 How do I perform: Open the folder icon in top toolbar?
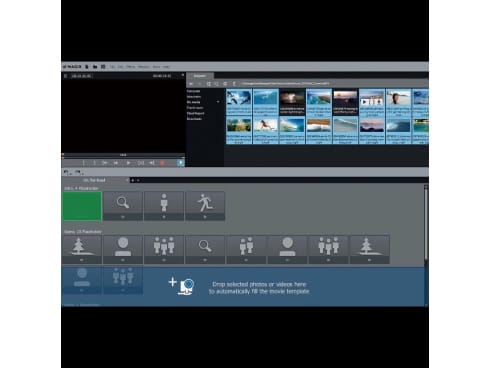[95, 67]
